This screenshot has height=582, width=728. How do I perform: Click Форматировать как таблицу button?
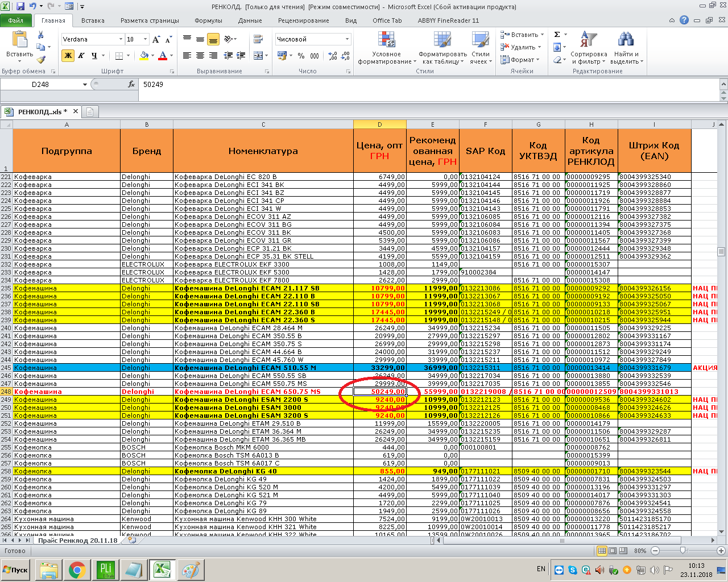coord(442,48)
